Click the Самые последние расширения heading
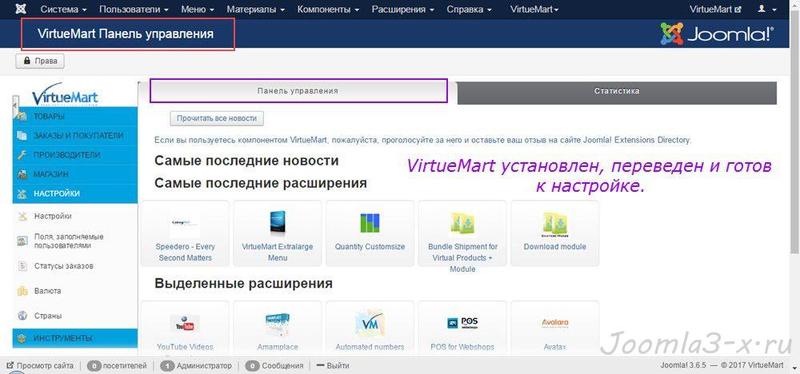 tap(261, 183)
